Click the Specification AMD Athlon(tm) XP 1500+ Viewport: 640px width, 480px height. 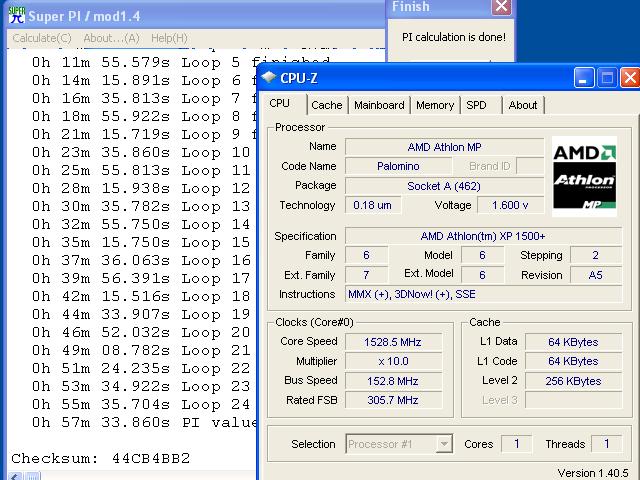click(x=483, y=236)
